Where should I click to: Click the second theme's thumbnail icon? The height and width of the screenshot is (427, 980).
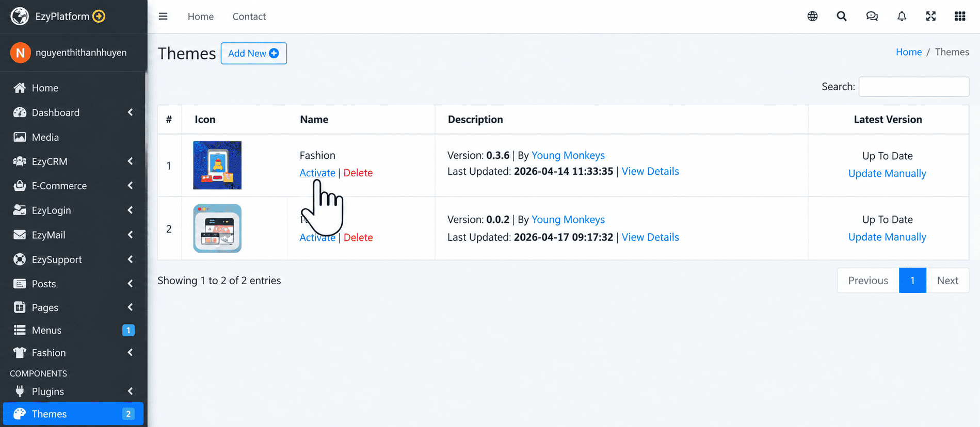pyautogui.click(x=217, y=228)
